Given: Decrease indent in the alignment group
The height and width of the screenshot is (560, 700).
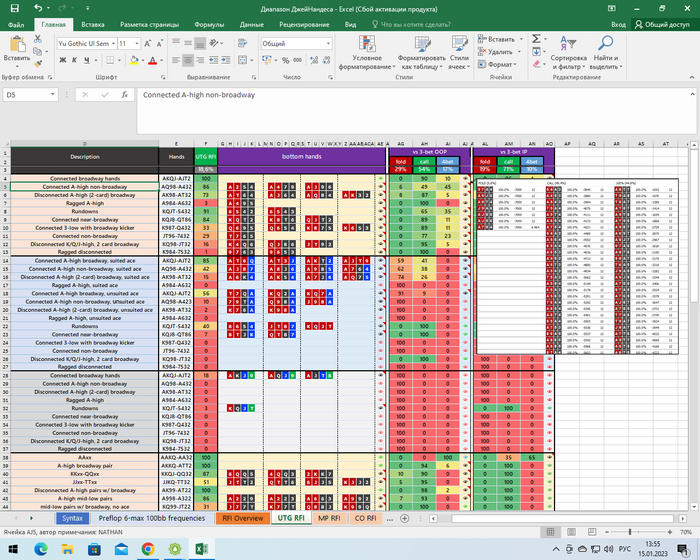Looking at the screenshot, I should pos(214,60).
